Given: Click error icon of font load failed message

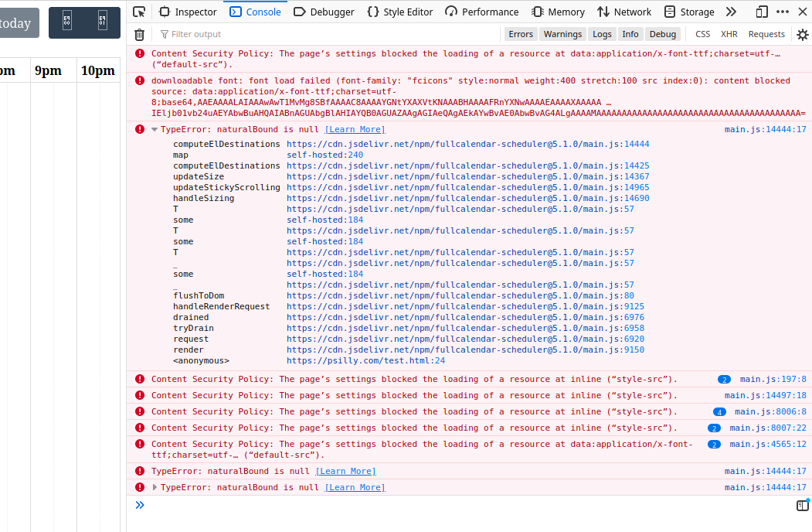Looking at the screenshot, I should [140, 80].
